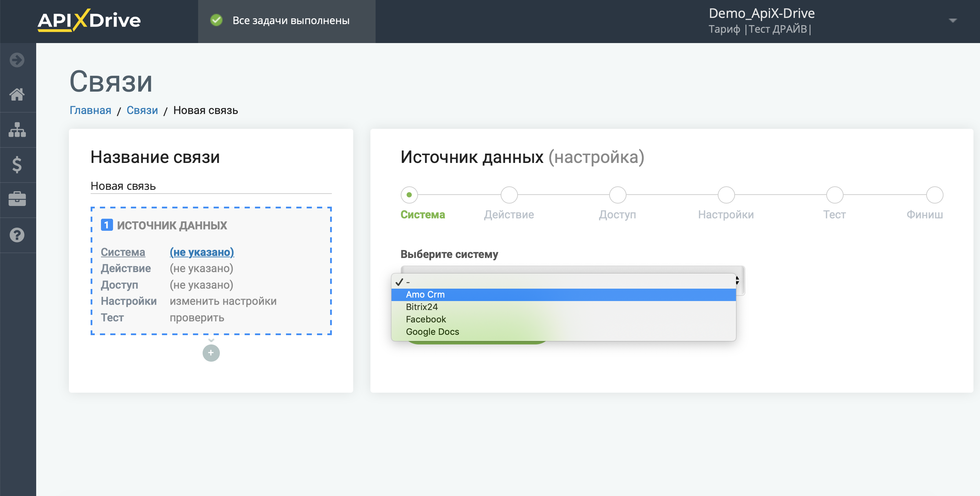Click (не указано) beside Действие

(201, 268)
